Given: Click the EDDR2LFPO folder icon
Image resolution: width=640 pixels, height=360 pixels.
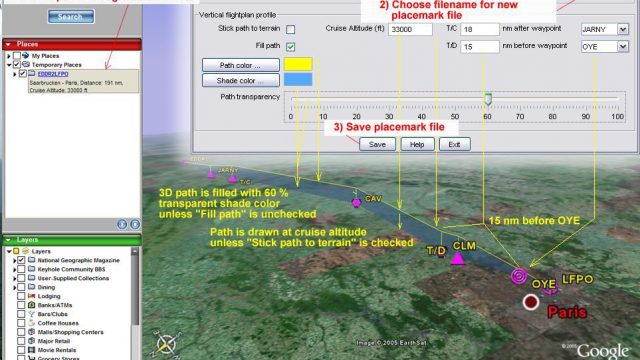Looking at the screenshot, I should [x=31, y=73].
